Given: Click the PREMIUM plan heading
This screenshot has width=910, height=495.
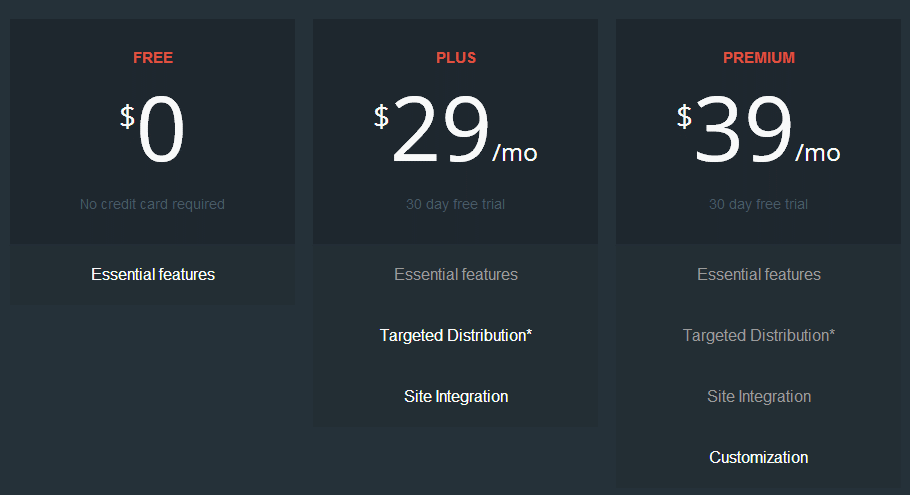Looking at the screenshot, I should (759, 58).
